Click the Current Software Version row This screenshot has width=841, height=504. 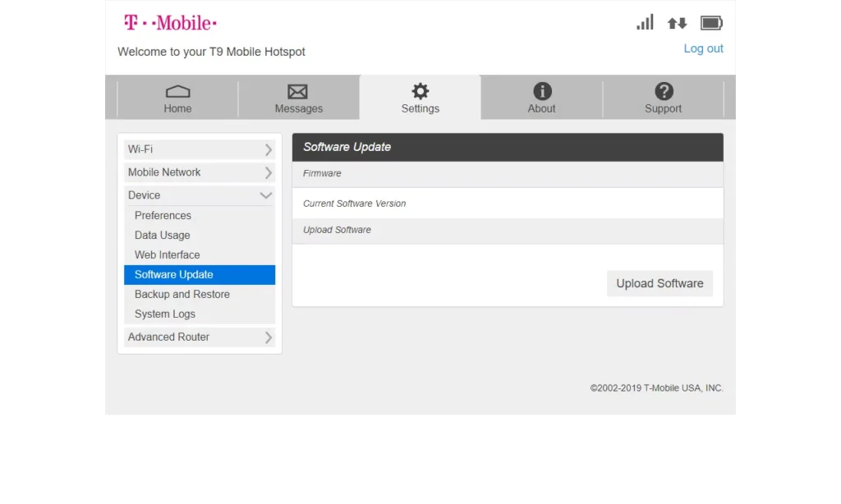click(508, 204)
